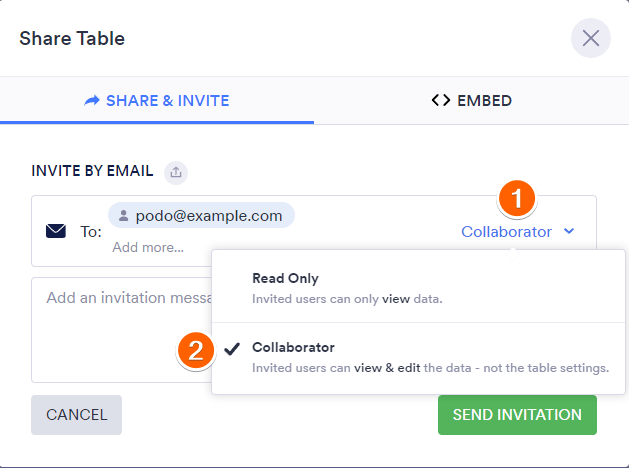629x468 pixels.
Task: Click the orange step 1 badge
Action: pos(516,198)
